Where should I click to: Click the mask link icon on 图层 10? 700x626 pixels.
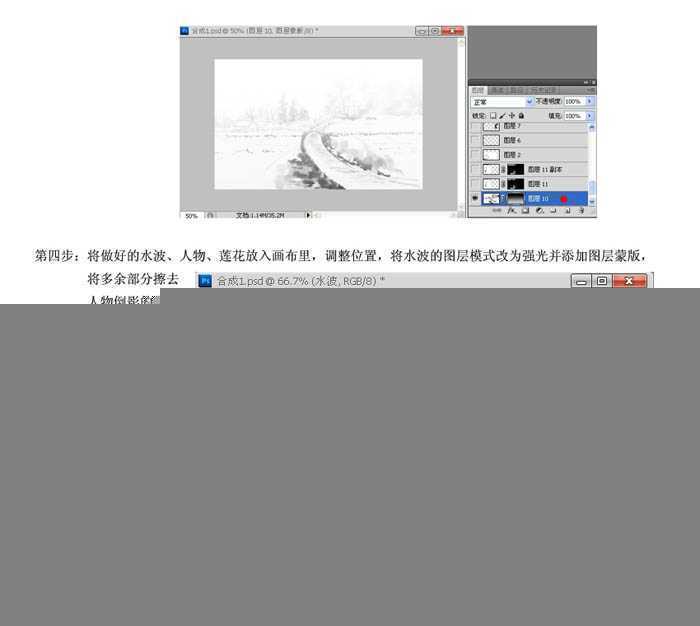[x=503, y=199]
